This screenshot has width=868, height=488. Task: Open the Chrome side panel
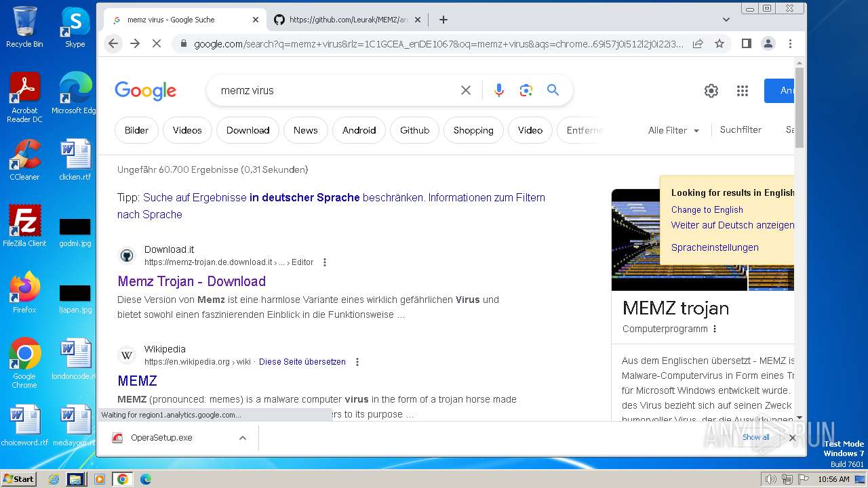746,43
